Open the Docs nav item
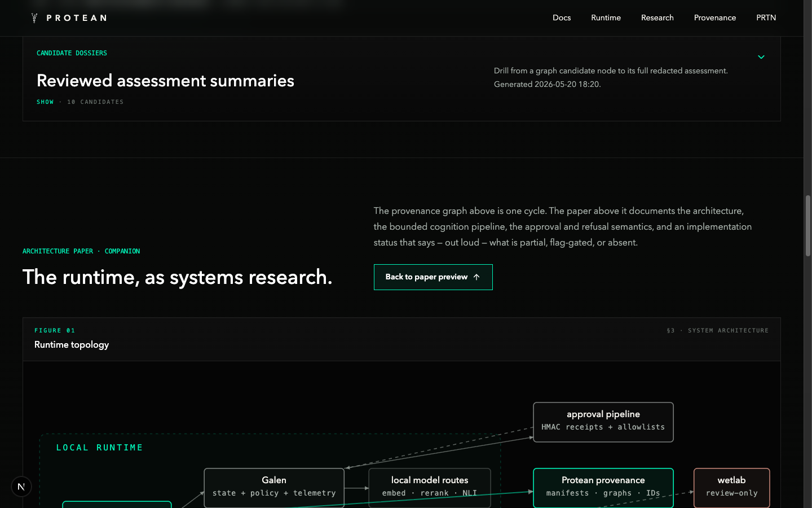The height and width of the screenshot is (508, 812). (562, 17)
